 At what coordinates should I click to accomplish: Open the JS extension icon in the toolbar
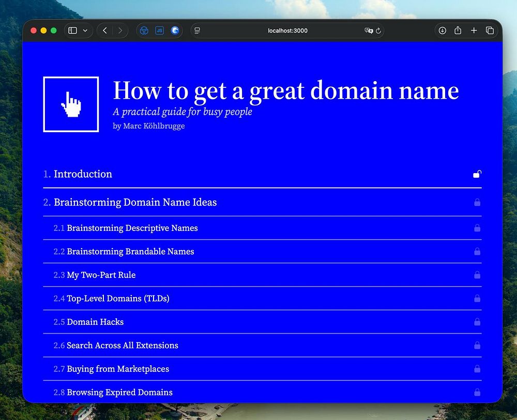point(160,30)
